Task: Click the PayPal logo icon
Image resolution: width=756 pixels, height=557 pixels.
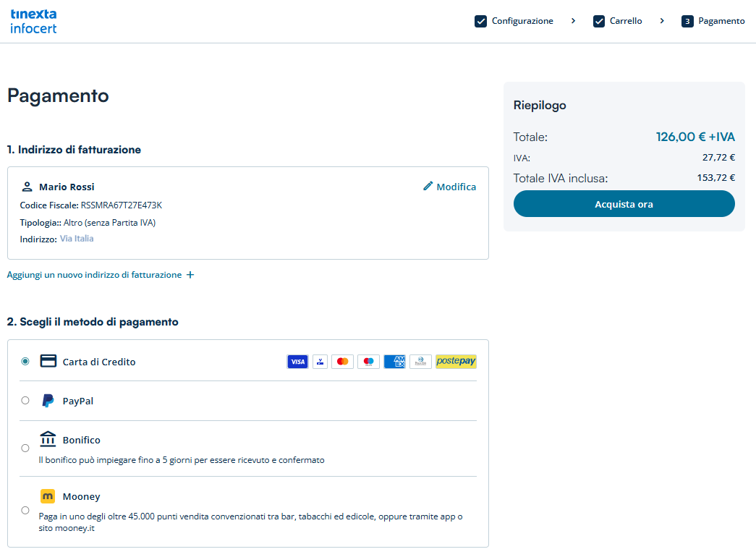Action: [x=48, y=401]
